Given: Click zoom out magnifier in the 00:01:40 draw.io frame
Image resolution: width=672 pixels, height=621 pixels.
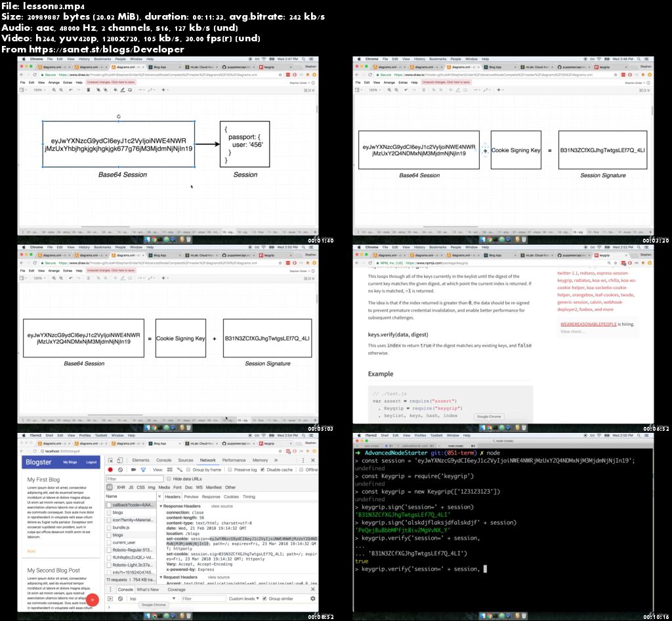Looking at the screenshot, I should click(x=61, y=90).
